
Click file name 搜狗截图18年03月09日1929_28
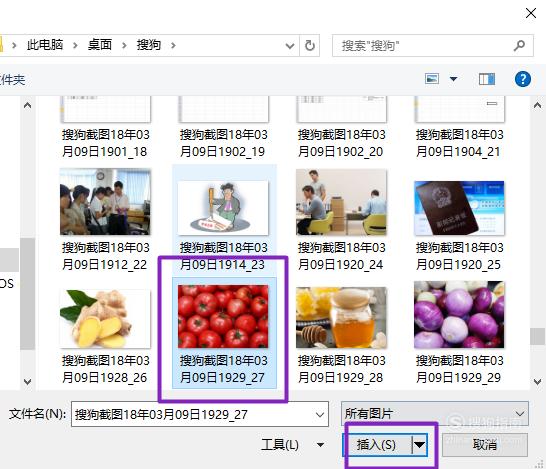(x=341, y=369)
